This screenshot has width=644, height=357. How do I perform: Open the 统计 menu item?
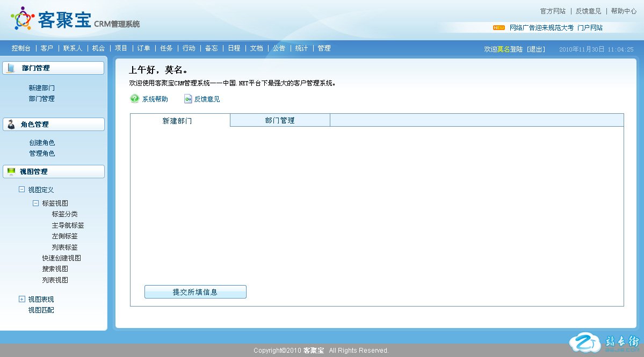pyautogui.click(x=301, y=48)
